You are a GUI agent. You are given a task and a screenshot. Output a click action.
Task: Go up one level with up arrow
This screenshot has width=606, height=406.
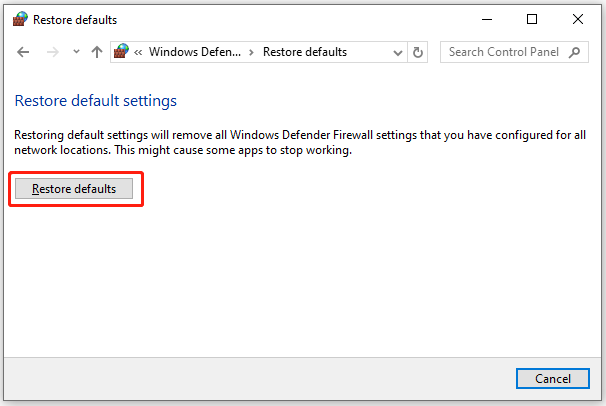click(97, 52)
